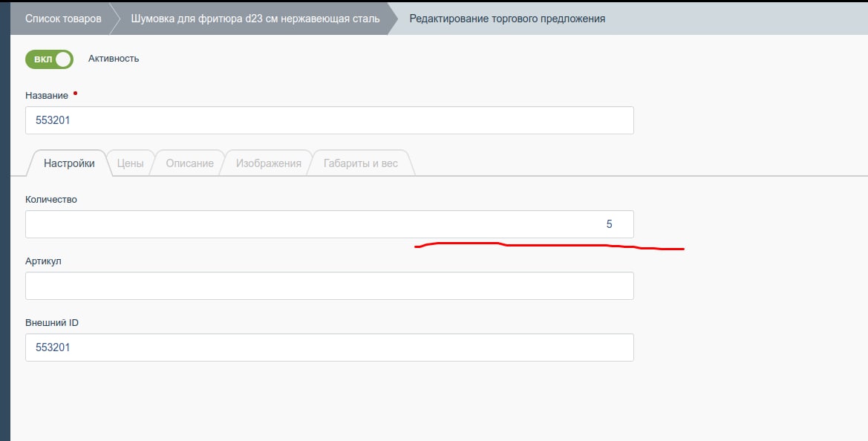
Task: Click the Количество label
Action: pyautogui.click(x=51, y=199)
